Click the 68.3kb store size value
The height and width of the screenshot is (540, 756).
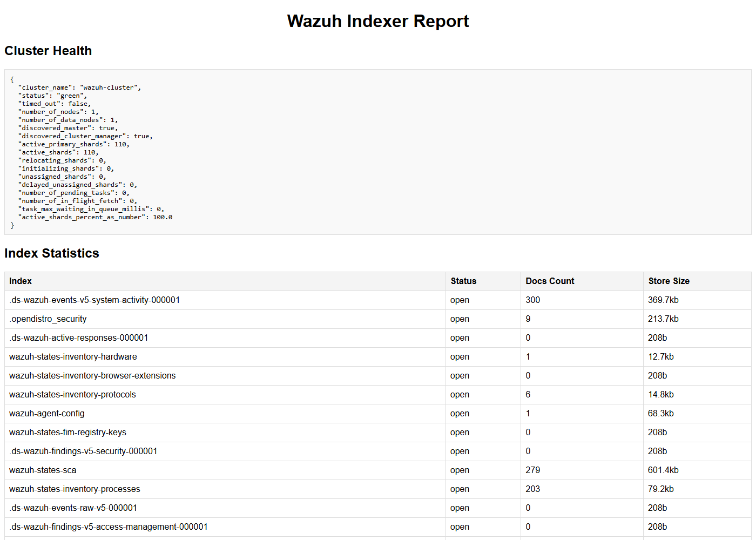(661, 414)
